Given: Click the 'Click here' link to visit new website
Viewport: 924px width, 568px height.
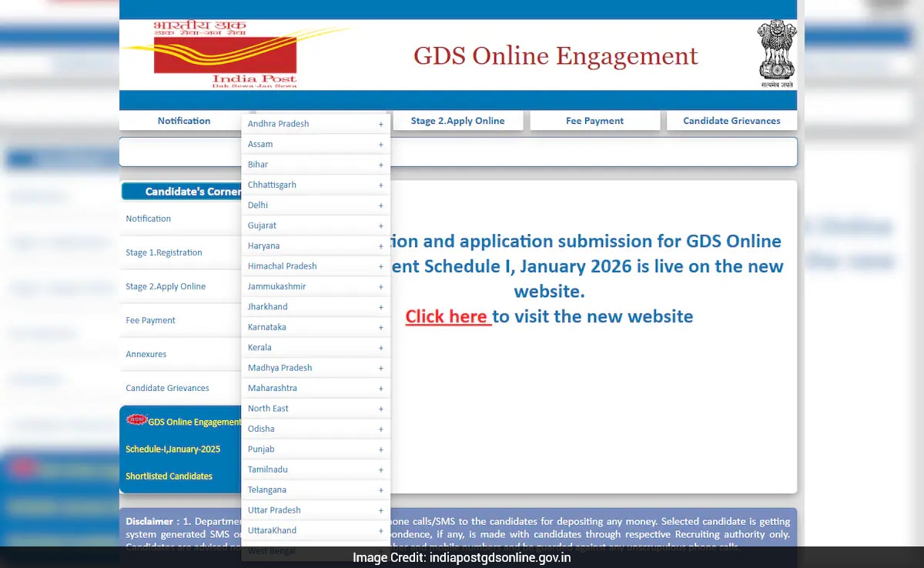Looking at the screenshot, I should pos(447,316).
